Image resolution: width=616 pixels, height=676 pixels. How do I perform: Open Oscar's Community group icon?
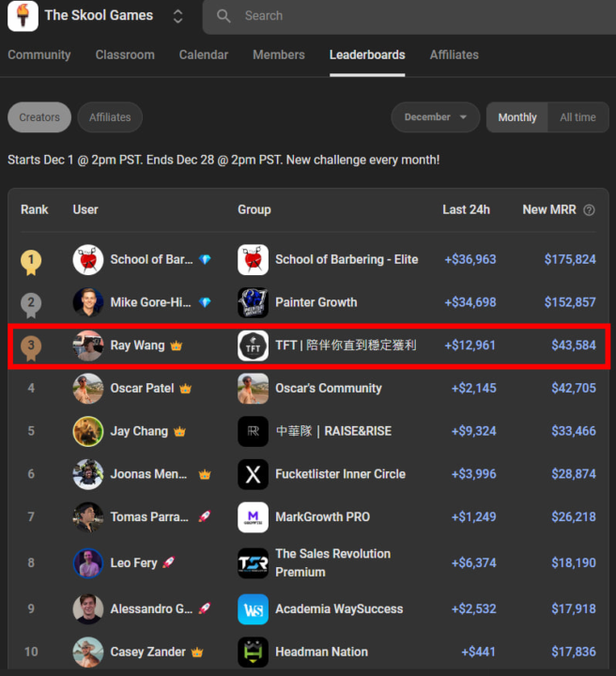click(x=253, y=389)
